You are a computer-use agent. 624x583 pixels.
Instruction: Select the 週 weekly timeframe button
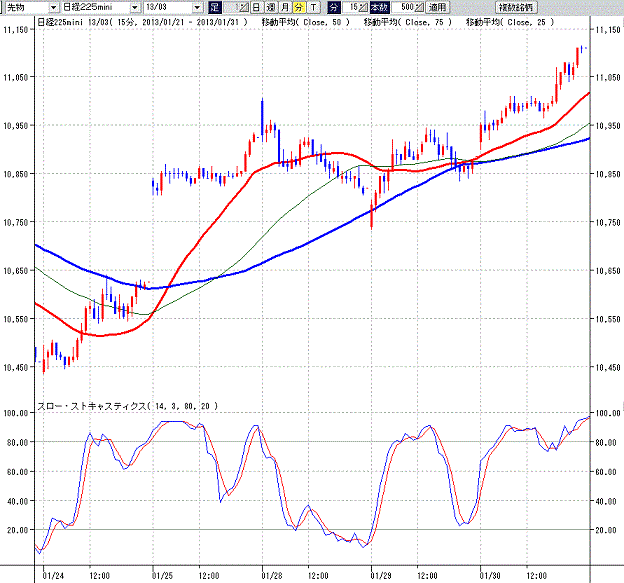coord(271,7)
